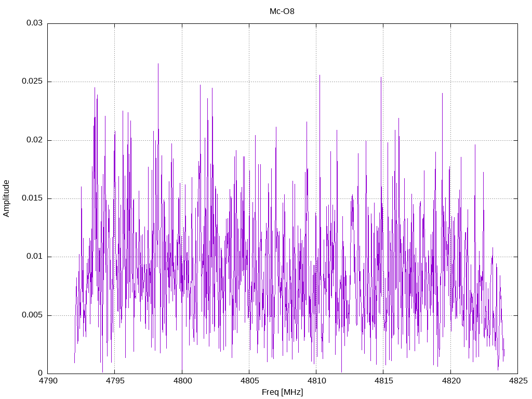Click the 4820 x-axis tick label
Viewport: 532px width, 399px height.
tap(451, 381)
